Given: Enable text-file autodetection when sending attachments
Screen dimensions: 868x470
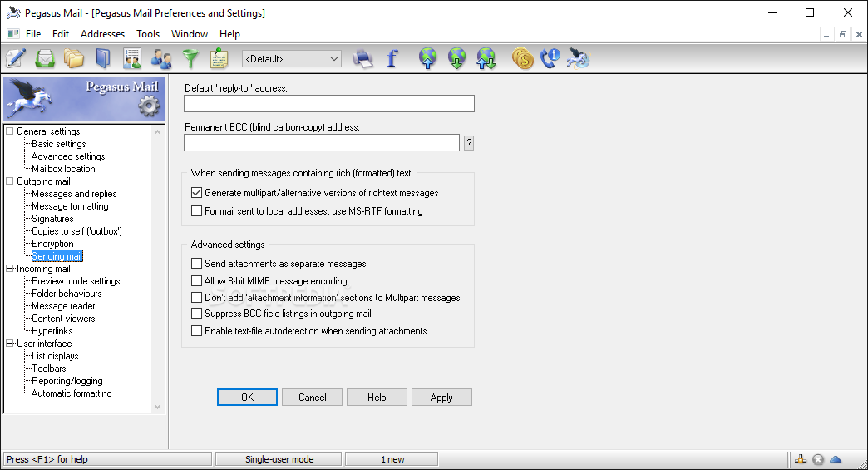Looking at the screenshot, I should 196,330.
